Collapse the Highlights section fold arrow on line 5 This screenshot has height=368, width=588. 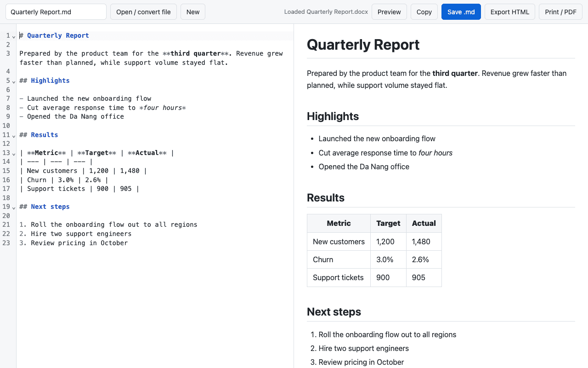14,81
